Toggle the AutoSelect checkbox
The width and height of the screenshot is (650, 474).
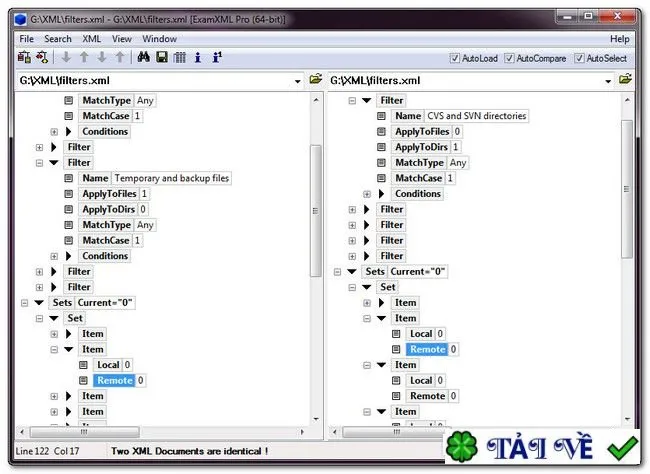coord(579,58)
